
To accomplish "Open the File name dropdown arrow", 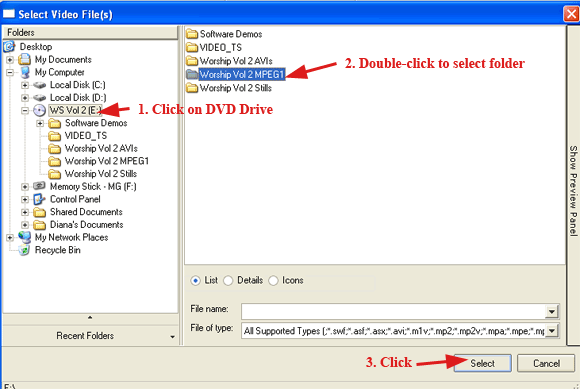I will pos(551,311).
